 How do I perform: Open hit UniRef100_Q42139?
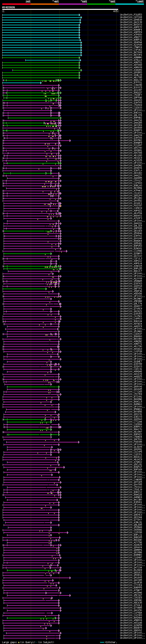tap(131, 22)
